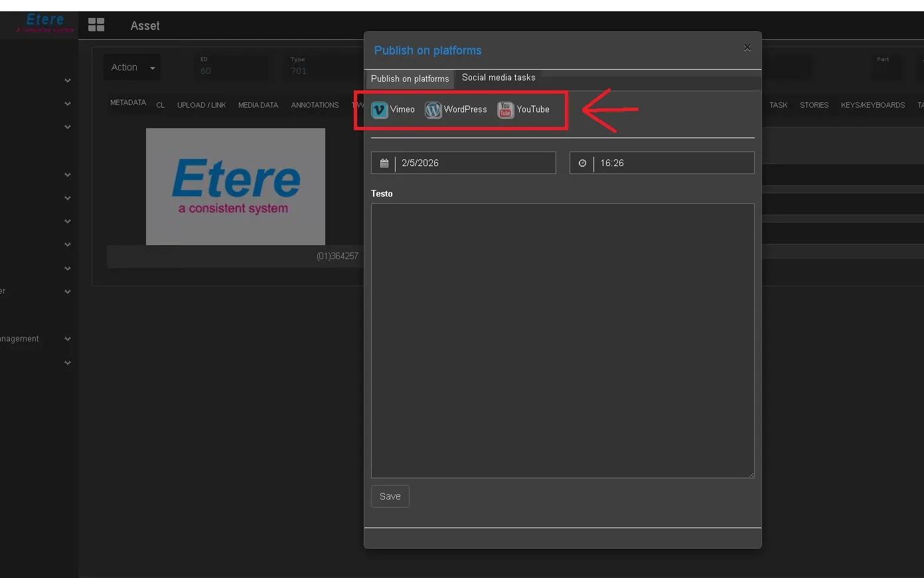
Task: Click the date field showing 2/5/2026
Action: pos(475,163)
